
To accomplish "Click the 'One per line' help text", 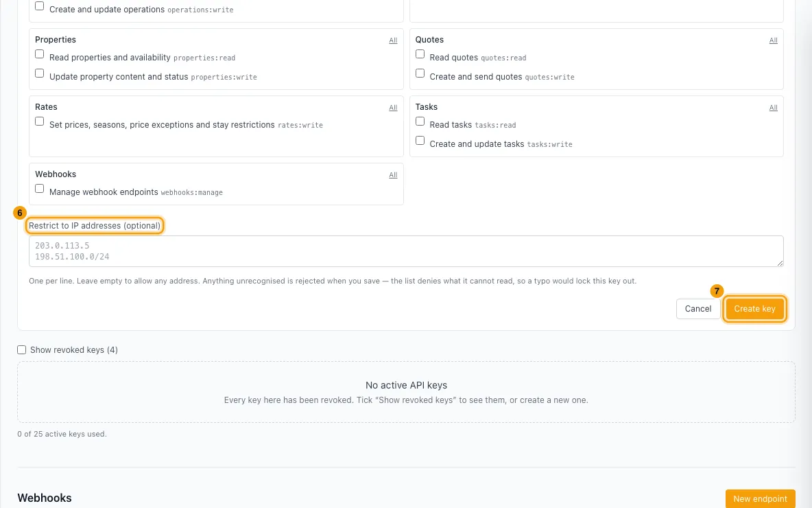I will [x=333, y=281].
